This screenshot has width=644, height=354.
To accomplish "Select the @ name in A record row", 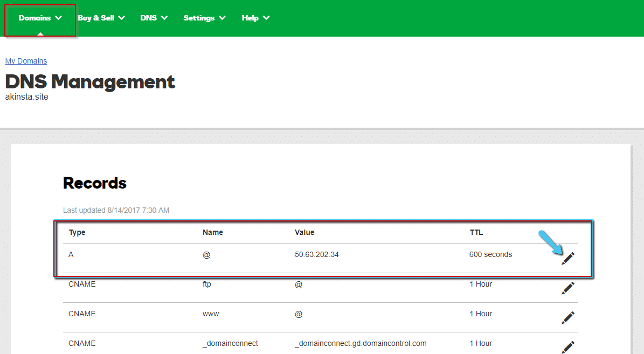I will [206, 255].
